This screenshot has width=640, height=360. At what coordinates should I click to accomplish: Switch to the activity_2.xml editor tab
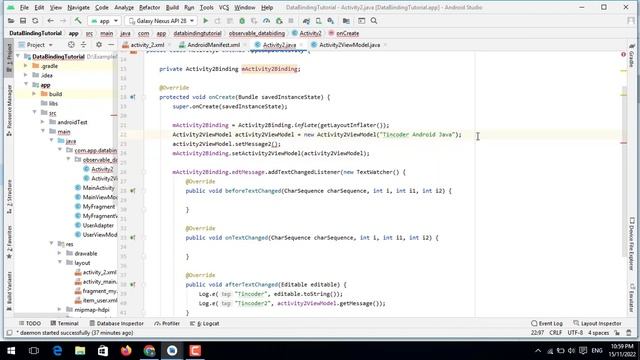click(146, 45)
